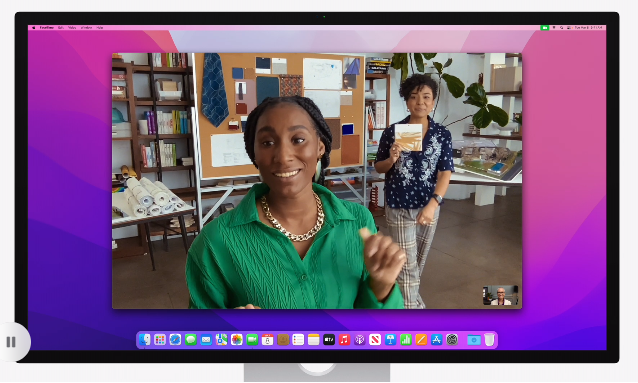
Task: Open Finder from the dock
Action: tap(144, 340)
